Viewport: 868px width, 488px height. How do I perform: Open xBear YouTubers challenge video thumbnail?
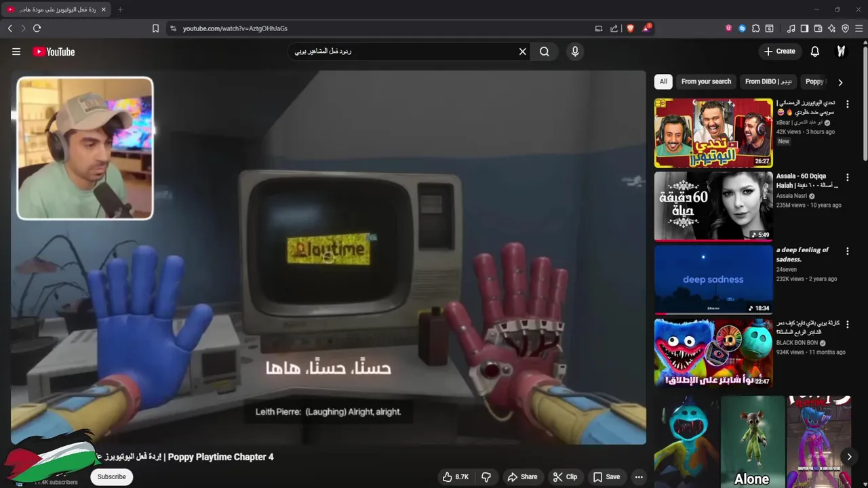[713, 133]
